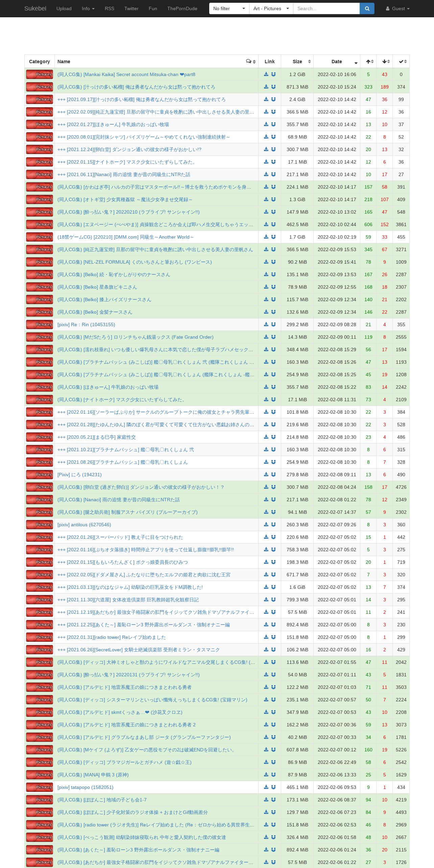434x868 pixels.
Task: Open the [pixiv] antilous (6270546) torrent page
Action: [x=84, y=525]
